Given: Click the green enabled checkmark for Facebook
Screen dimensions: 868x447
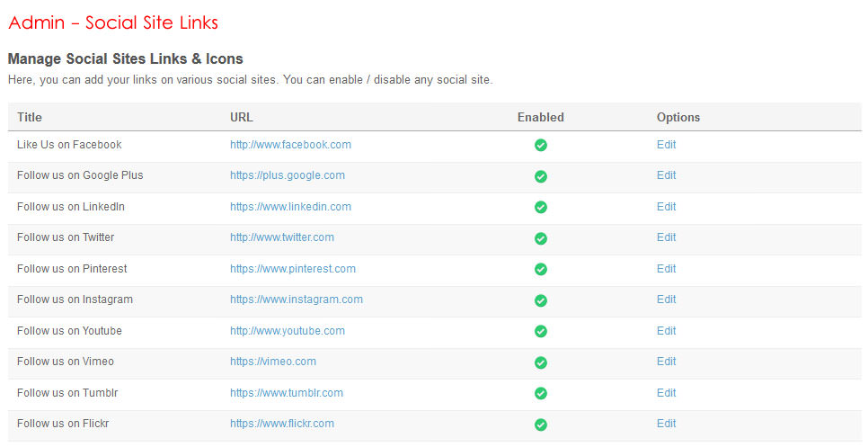Looking at the screenshot, I should pyautogui.click(x=541, y=146).
